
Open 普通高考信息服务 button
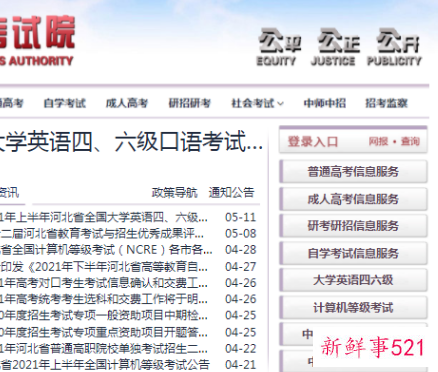pyautogui.click(x=353, y=172)
